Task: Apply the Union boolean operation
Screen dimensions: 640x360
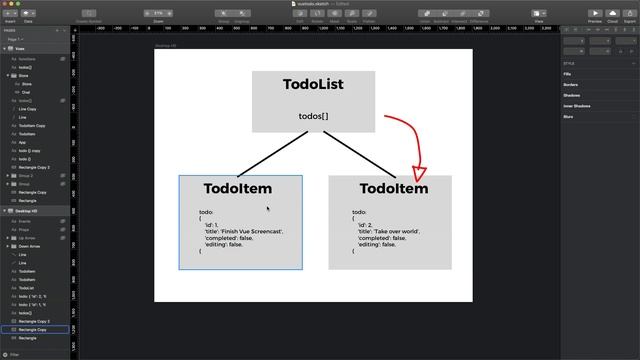Action: pyautogui.click(x=426, y=13)
